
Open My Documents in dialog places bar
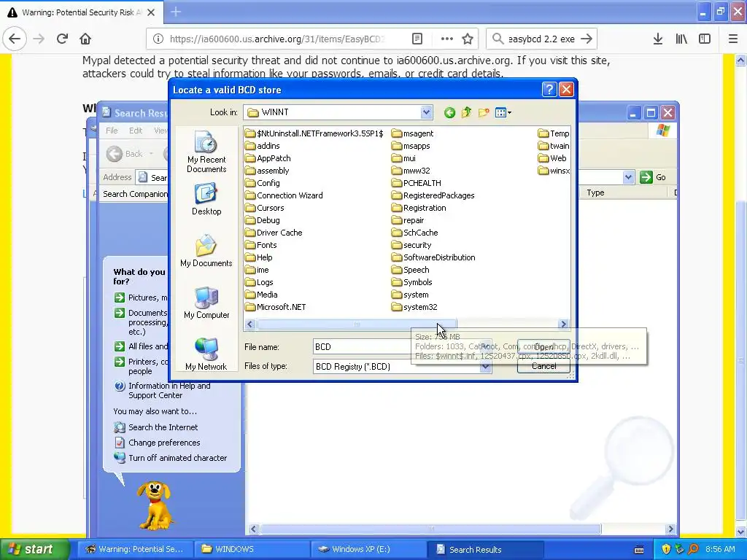(206, 251)
